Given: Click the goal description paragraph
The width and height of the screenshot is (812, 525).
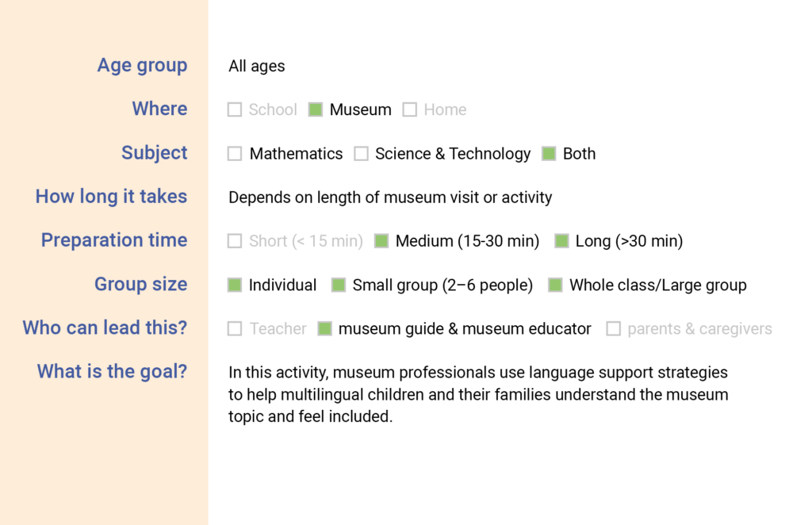Looking at the screenshot, I should click(478, 394).
